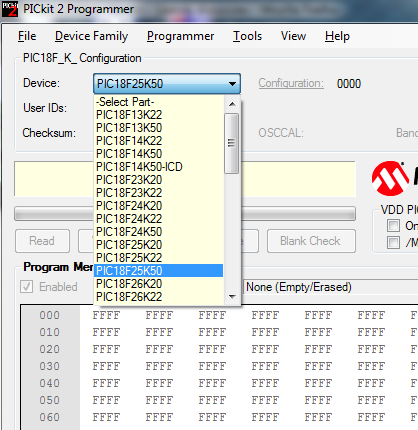
Task: Open the Tools menu
Action: (247, 36)
